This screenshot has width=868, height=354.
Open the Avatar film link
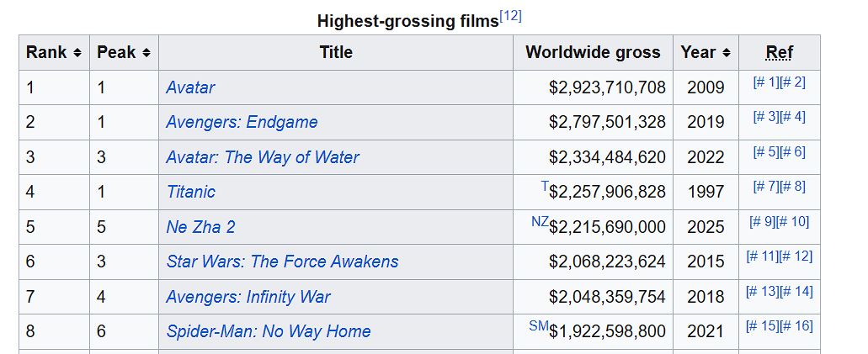[190, 87]
